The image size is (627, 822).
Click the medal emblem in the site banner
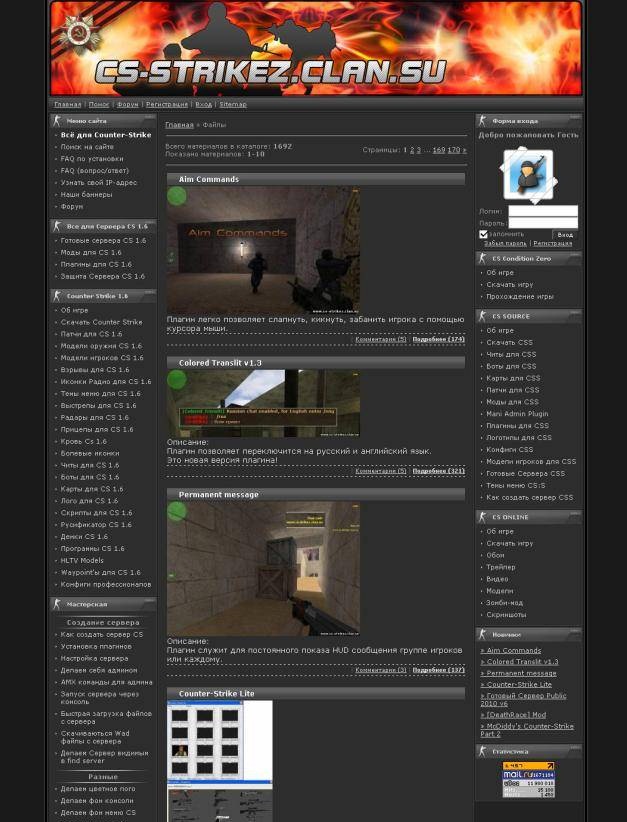click(x=80, y=34)
